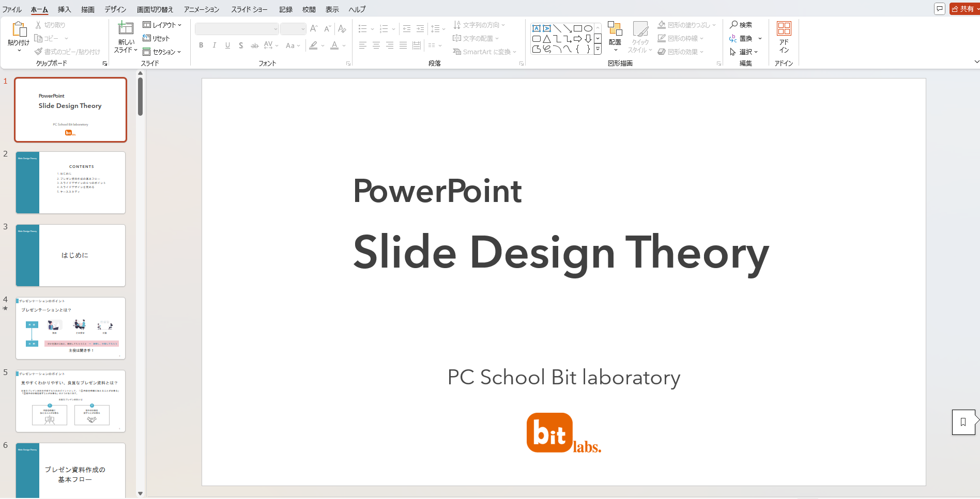Open the Font group dialog launcher
This screenshot has height=499, width=980.
coord(348,64)
